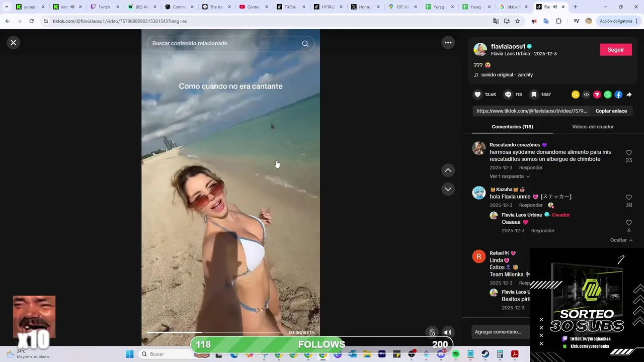Screen dimensions: 644x362
Task: Switch to Comentarios (118) tab
Action: click(x=512, y=127)
